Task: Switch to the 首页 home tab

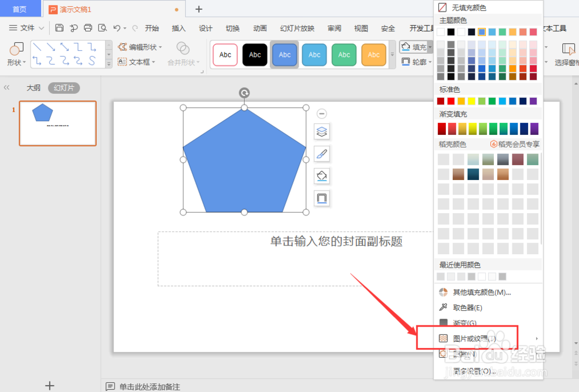Action: point(20,9)
